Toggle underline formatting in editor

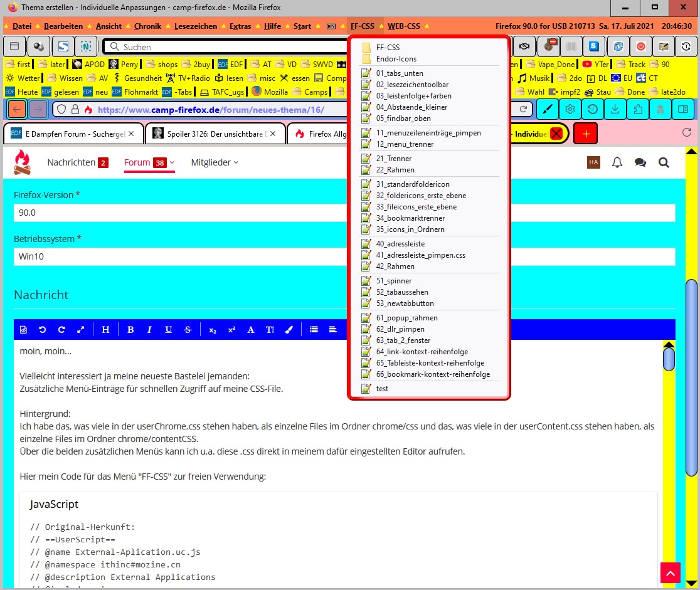168,329
